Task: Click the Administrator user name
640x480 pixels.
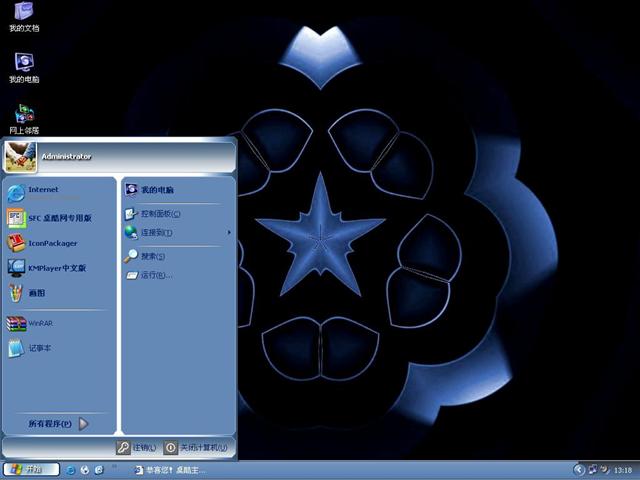Action: pos(66,156)
